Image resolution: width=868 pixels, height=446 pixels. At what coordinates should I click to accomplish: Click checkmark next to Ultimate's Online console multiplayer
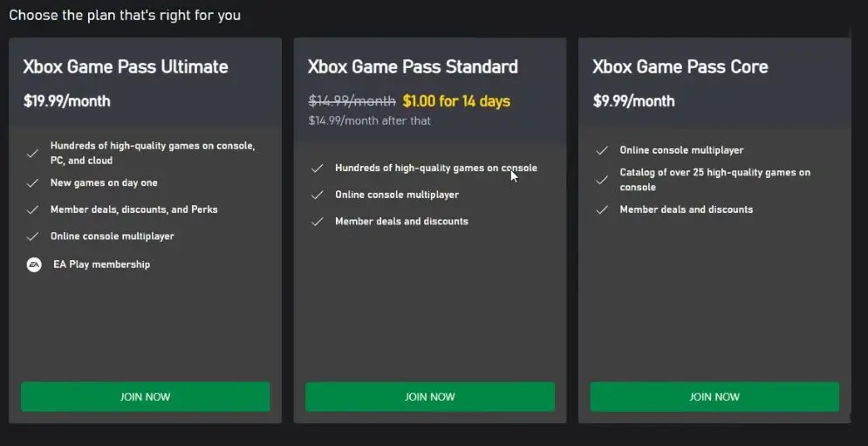click(x=32, y=237)
